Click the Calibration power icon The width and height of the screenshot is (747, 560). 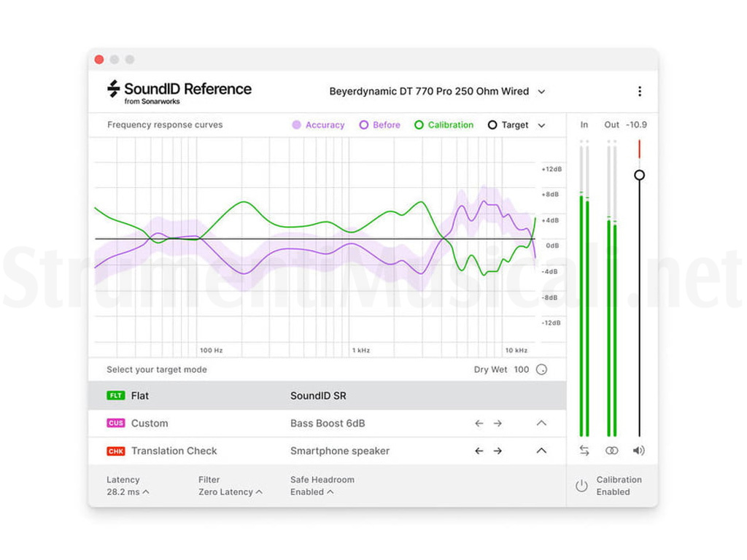581,486
